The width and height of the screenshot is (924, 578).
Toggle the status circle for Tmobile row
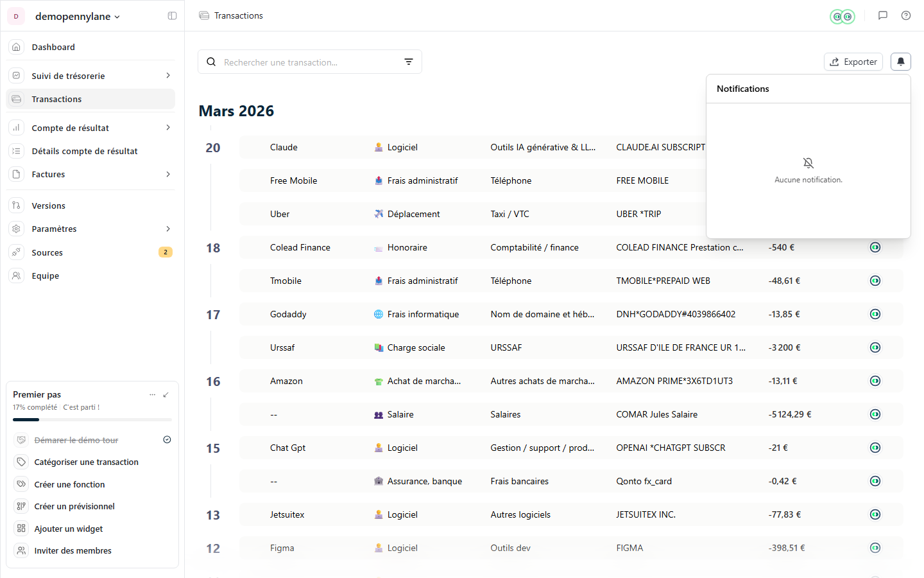click(x=875, y=281)
